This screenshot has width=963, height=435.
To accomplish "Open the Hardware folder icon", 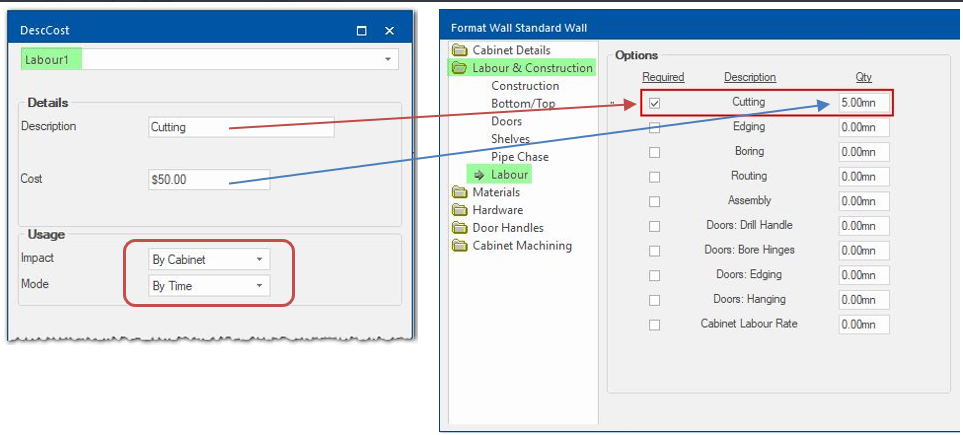I will 459,210.
